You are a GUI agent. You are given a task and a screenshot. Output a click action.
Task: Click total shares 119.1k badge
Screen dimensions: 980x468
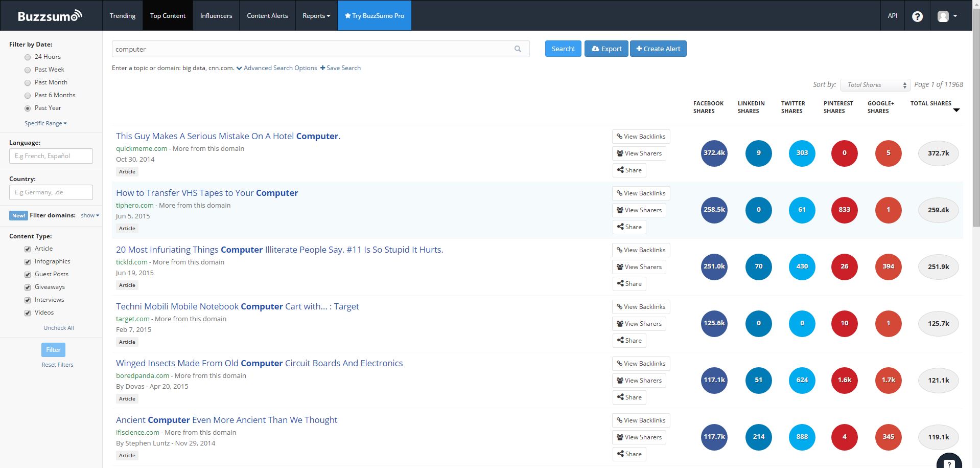coord(938,437)
